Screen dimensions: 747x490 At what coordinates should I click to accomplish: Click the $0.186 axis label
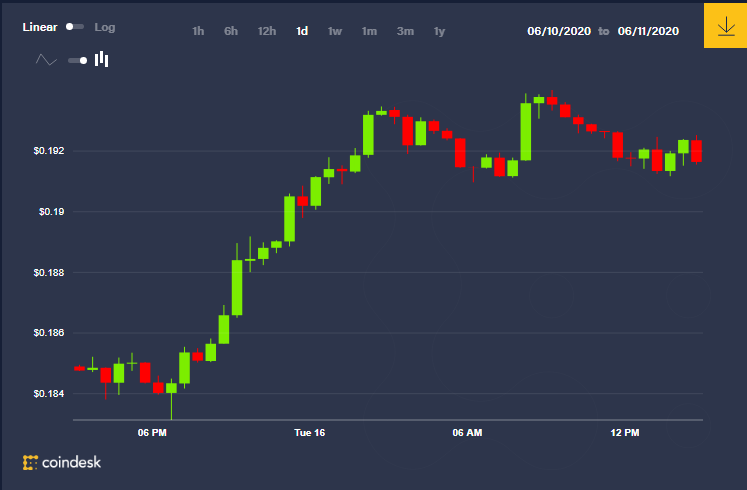click(x=49, y=332)
